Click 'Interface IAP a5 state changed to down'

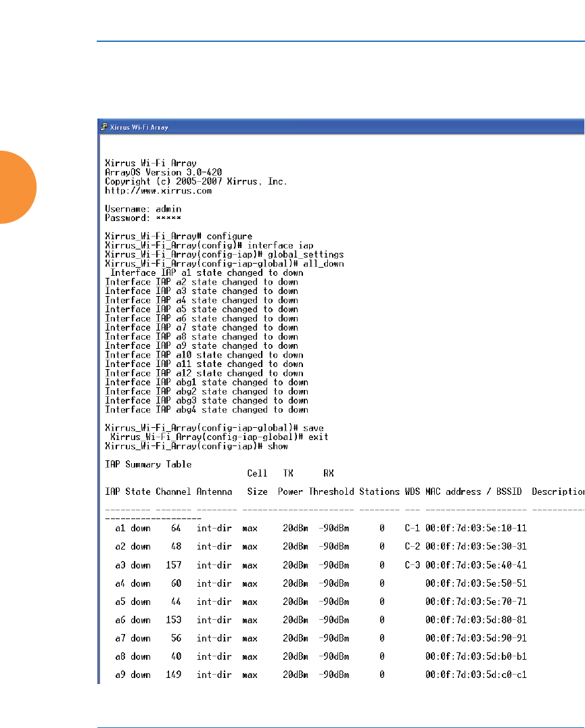(202, 309)
